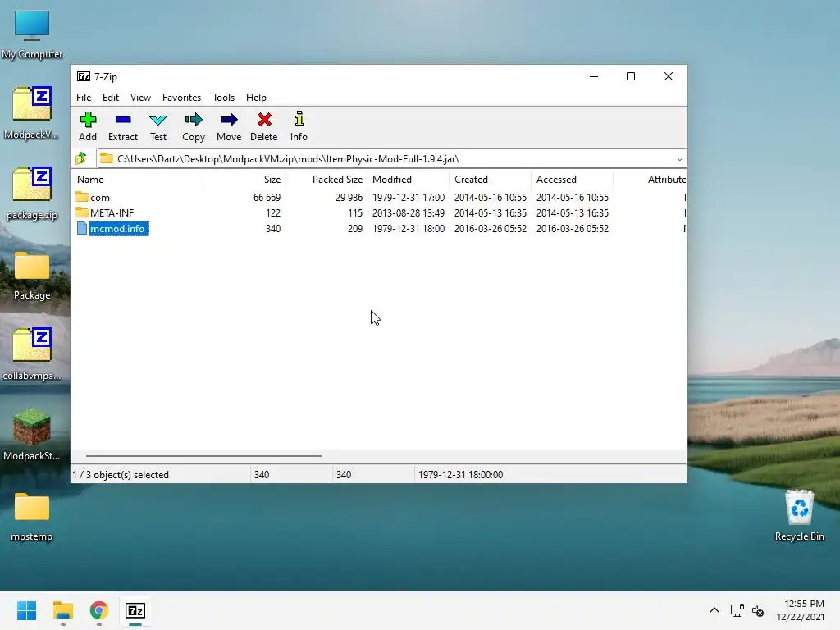Select the Package folder on desktop
The height and width of the screenshot is (630, 840).
click(x=32, y=276)
